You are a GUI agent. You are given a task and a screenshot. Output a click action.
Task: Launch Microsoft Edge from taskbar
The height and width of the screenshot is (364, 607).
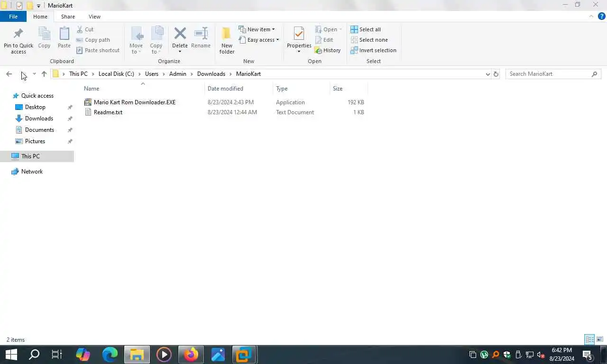[110, 354]
